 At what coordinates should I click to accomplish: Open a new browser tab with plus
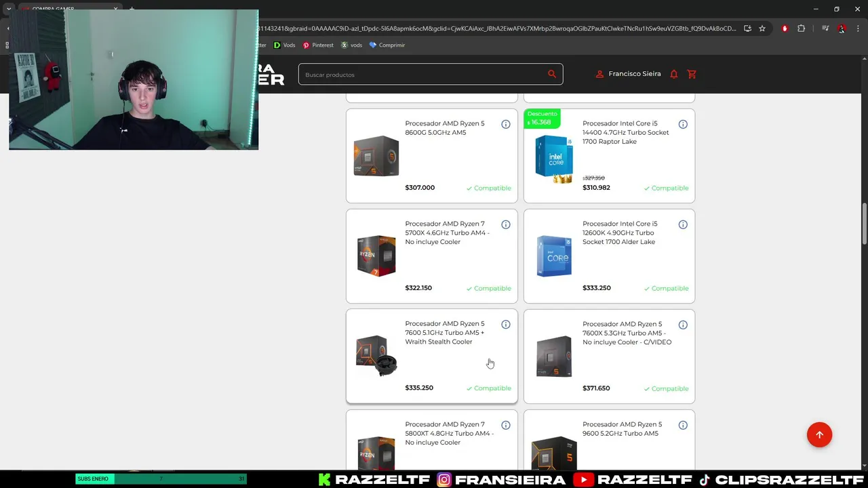tap(132, 9)
